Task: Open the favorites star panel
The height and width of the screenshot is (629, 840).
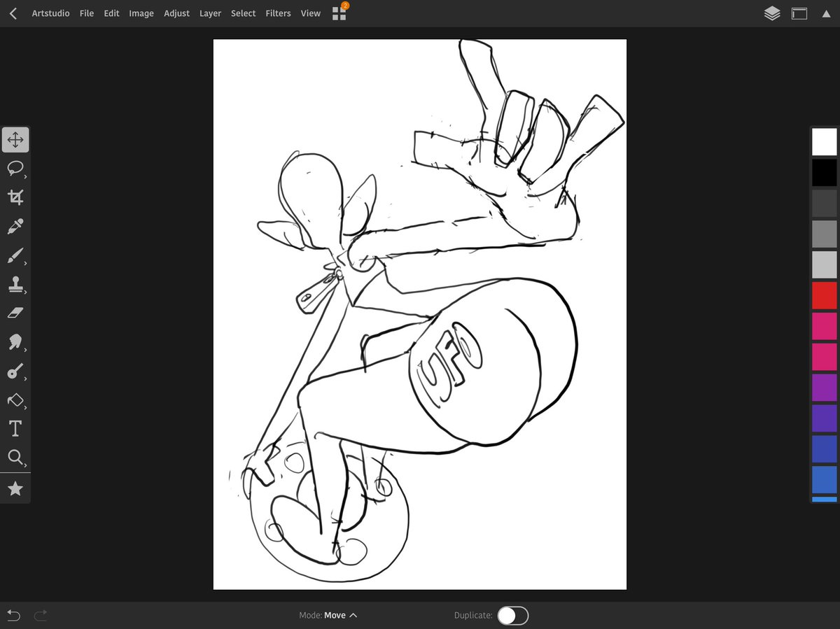Action: tap(15, 488)
